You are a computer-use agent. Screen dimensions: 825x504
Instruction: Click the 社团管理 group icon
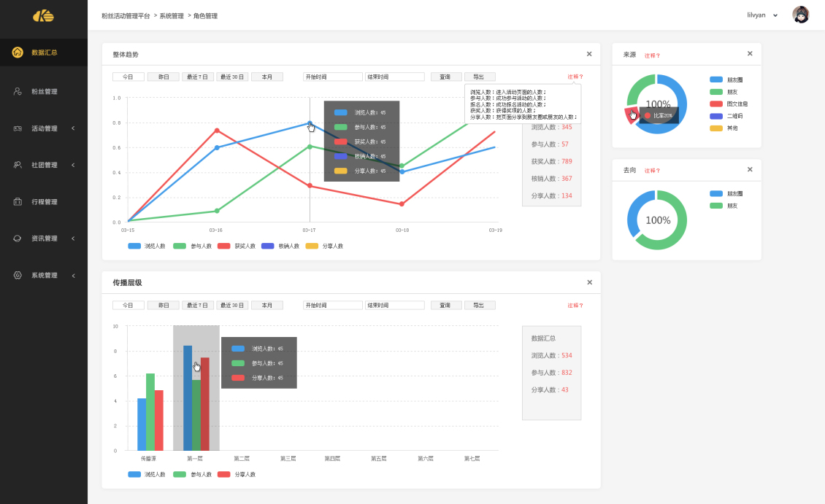[18, 165]
